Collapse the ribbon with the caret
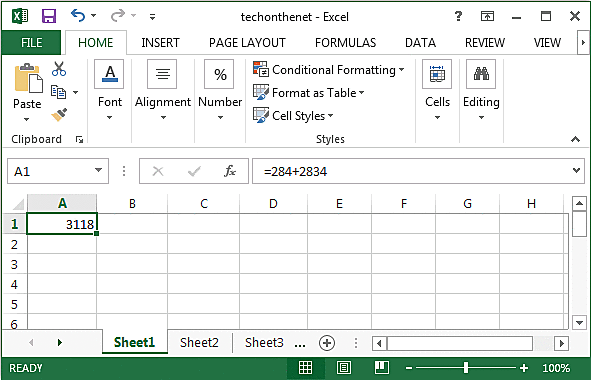 point(576,139)
